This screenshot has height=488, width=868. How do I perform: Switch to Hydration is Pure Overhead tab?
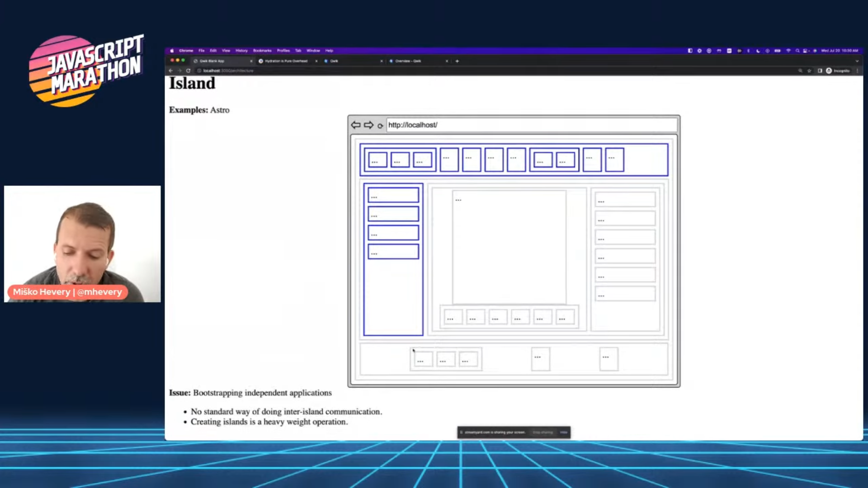286,61
